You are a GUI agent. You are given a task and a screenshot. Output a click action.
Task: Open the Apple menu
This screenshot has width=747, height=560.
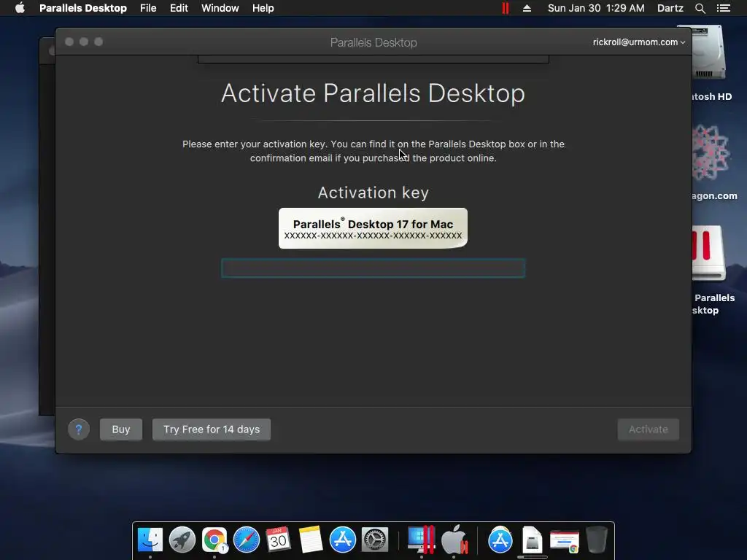click(x=20, y=8)
